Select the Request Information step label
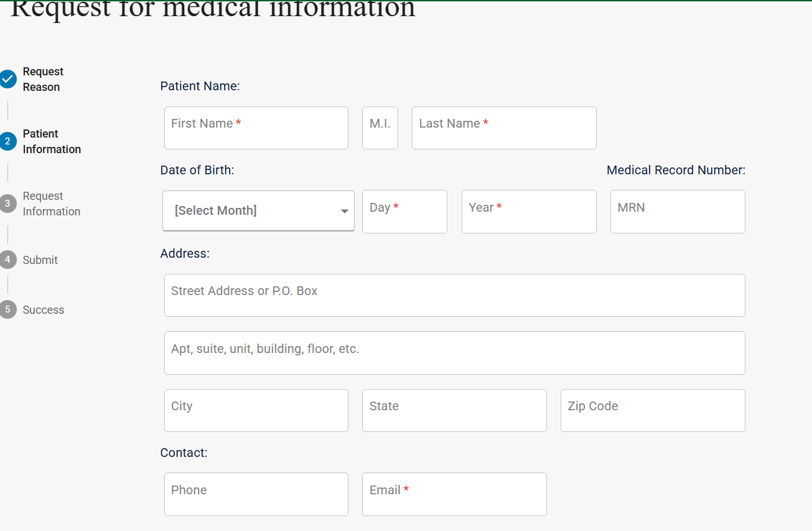 (x=52, y=204)
